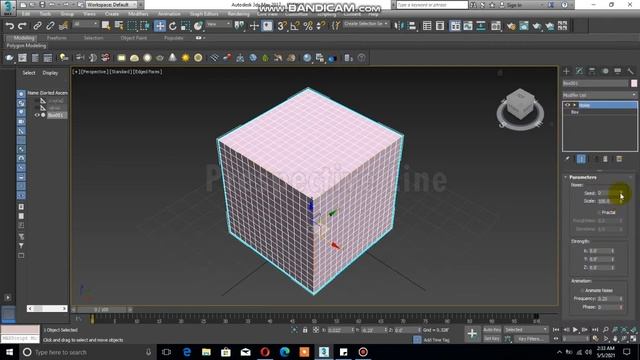
Task: Click the cone primitive icon in lower toolbar
Action: coord(173,58)
